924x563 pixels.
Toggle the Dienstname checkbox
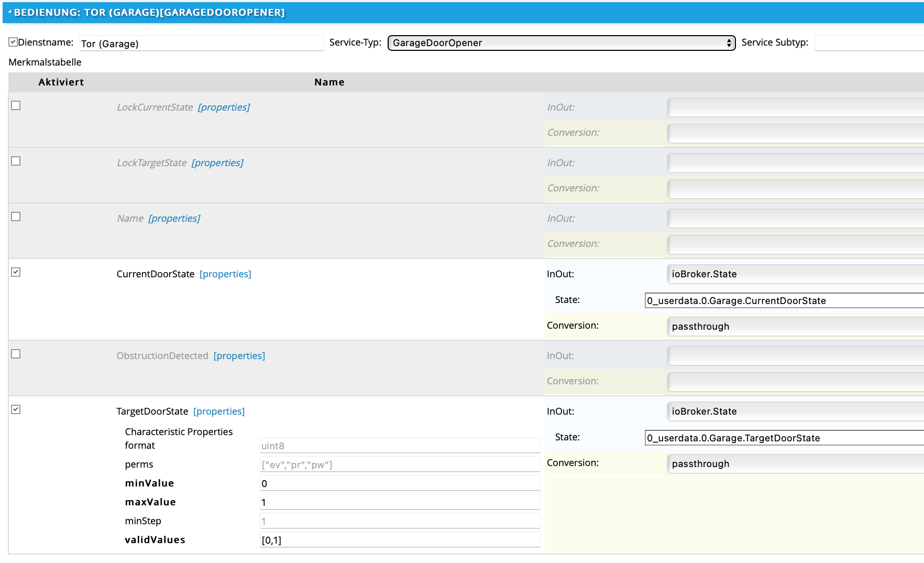[x=13, y=42]
